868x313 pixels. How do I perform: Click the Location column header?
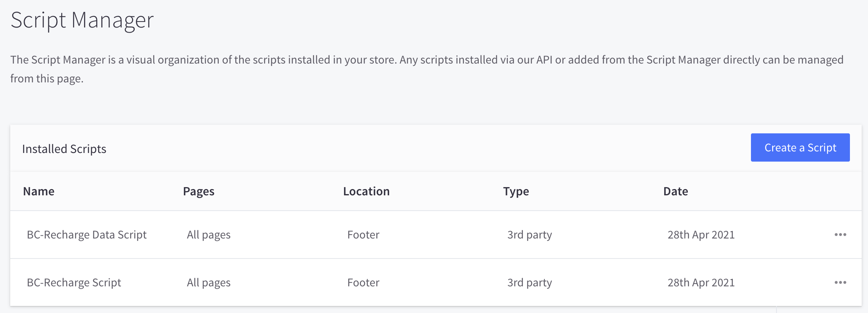coord(366,191)
